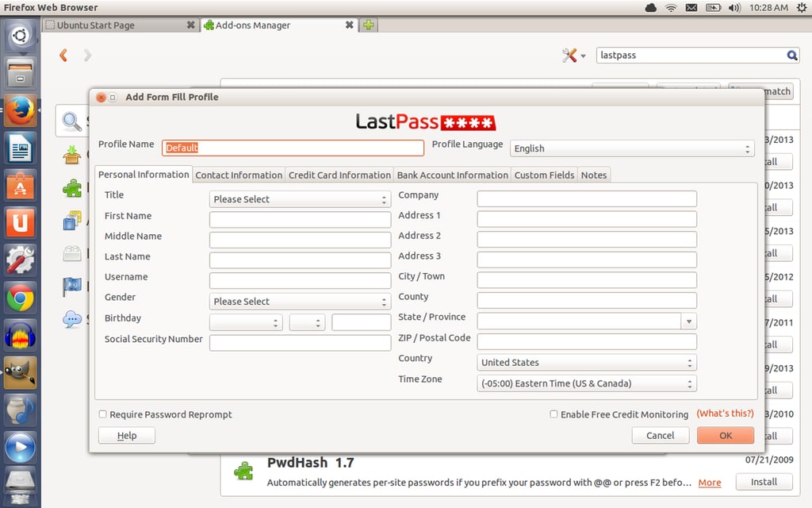Open Ubuntu Dash home icon
Screen dimensions: 812x508
(x=20, y=36)
